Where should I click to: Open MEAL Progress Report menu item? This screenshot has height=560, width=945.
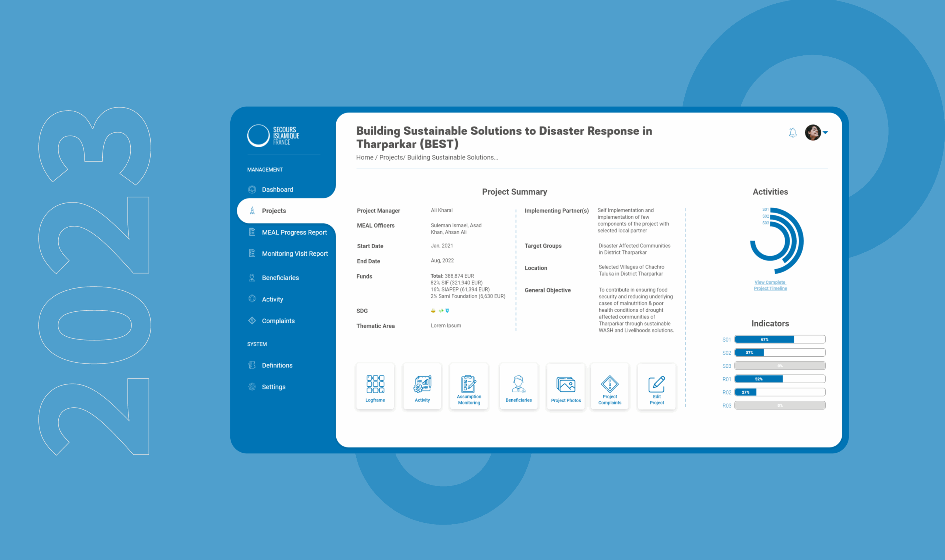[x=294, y=232]
